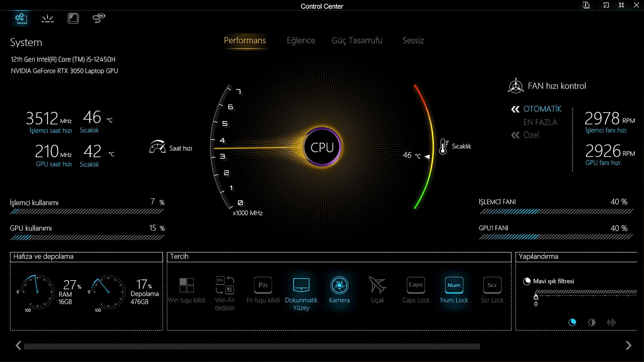Select the moon blue light icon
Image resolution: width=644 pixels, height=362 pixels.
572,322
